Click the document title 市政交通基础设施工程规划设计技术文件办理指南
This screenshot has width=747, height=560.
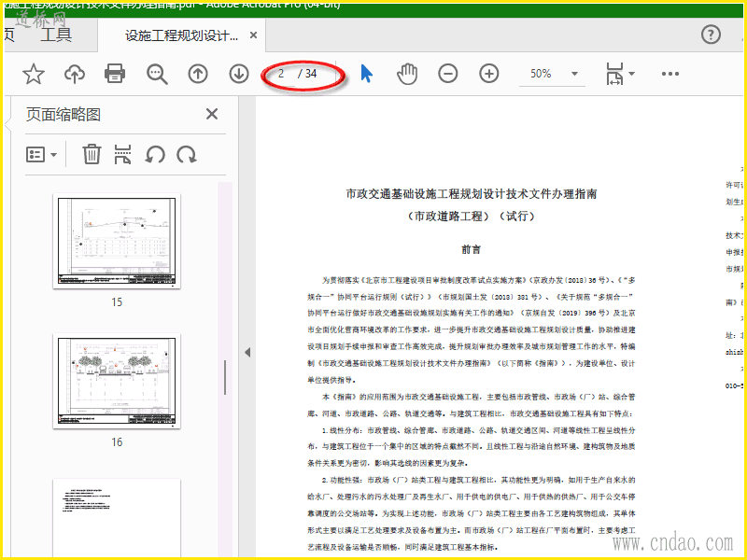pos(472,194)
